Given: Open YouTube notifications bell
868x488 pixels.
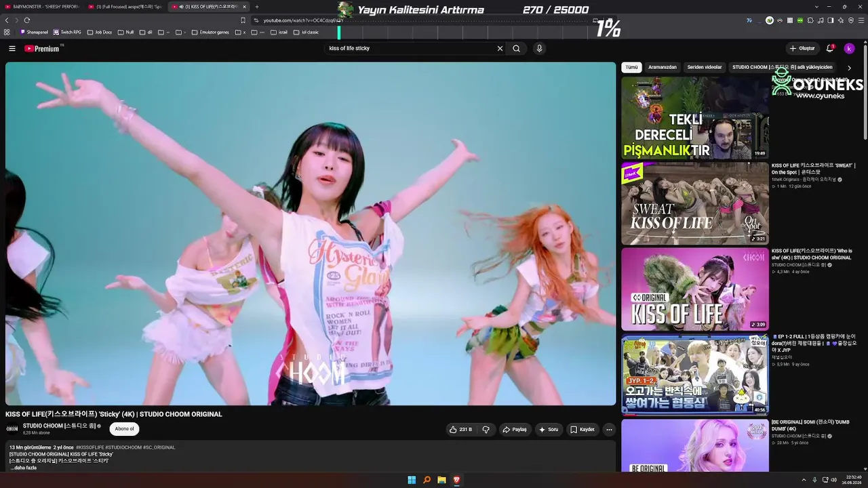Looking at the screenshot, I should [830, 49].
